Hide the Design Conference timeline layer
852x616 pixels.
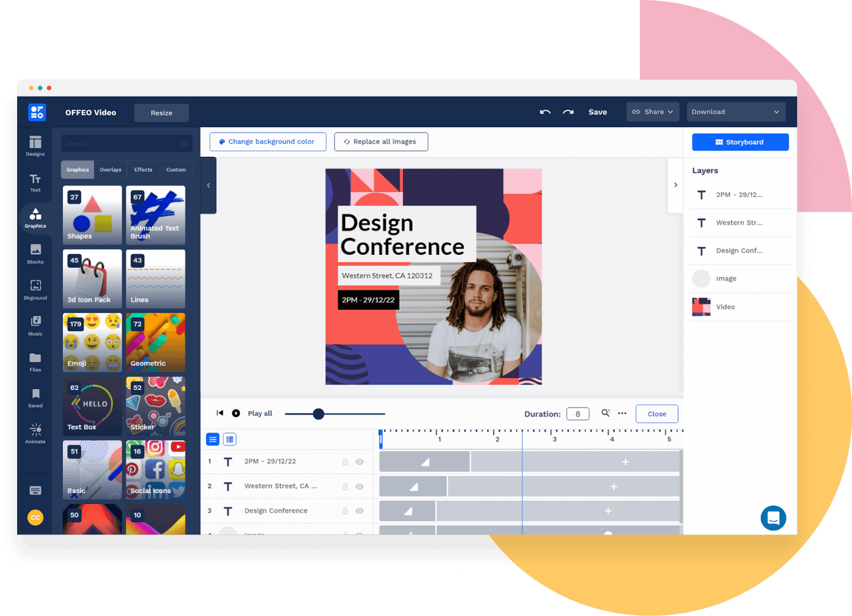360,511
